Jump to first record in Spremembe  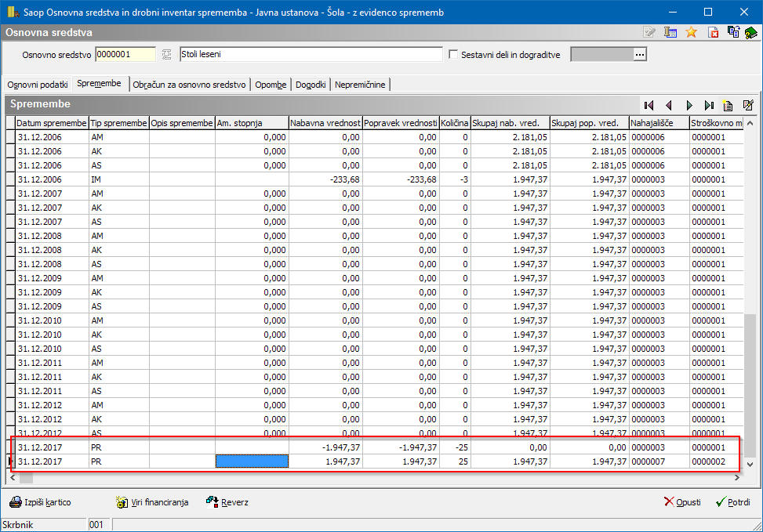click(x=649, y=105)
